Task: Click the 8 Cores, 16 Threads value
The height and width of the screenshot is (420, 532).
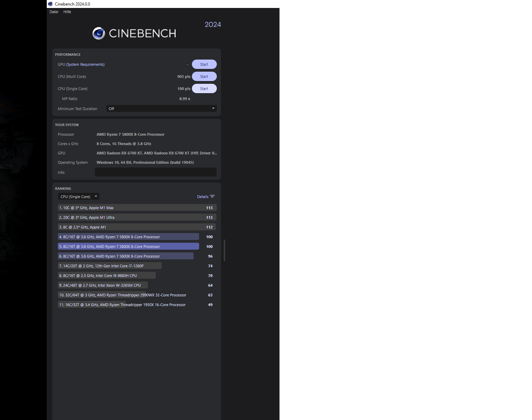Action: click(x=124, y=144)
